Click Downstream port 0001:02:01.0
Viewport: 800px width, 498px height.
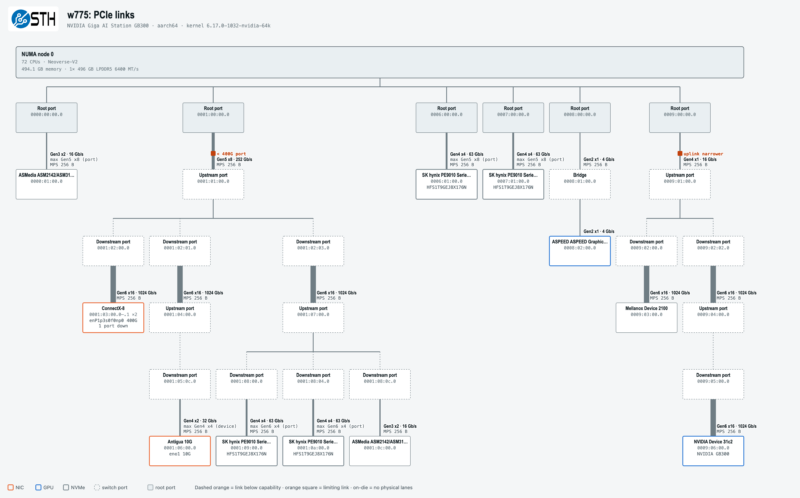pyautogui.click(x=180, y=251)
